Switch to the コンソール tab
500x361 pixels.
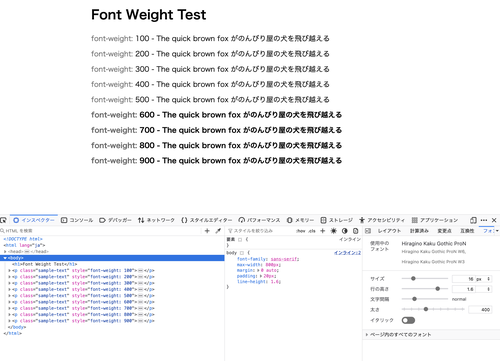(77, 220)
